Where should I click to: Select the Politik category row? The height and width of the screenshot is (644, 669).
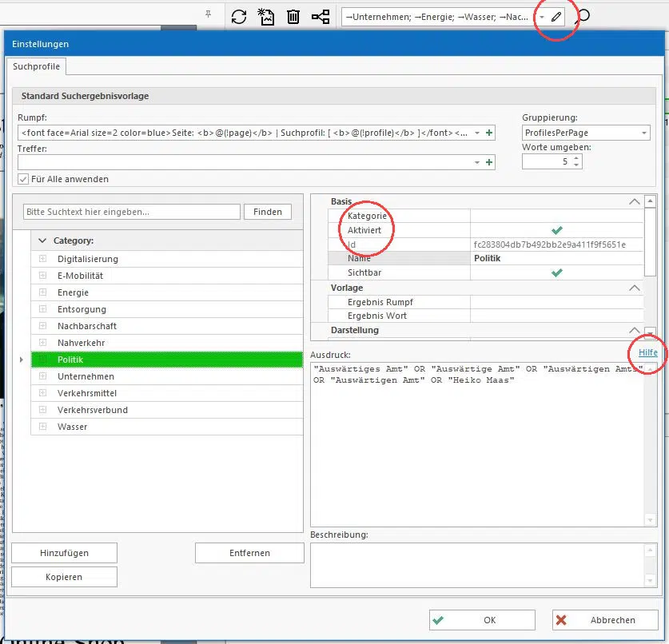click(167, 360)
